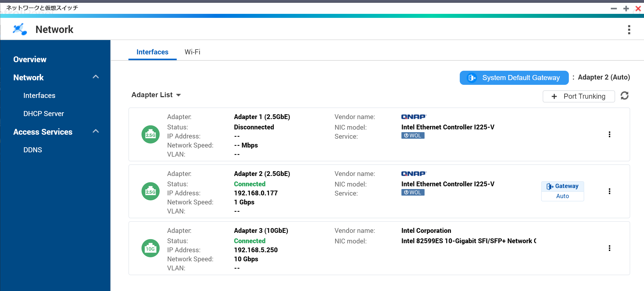Click the Port Trunking button
The width and height of the screenshot is (644, 291).
tap(579, 96)
